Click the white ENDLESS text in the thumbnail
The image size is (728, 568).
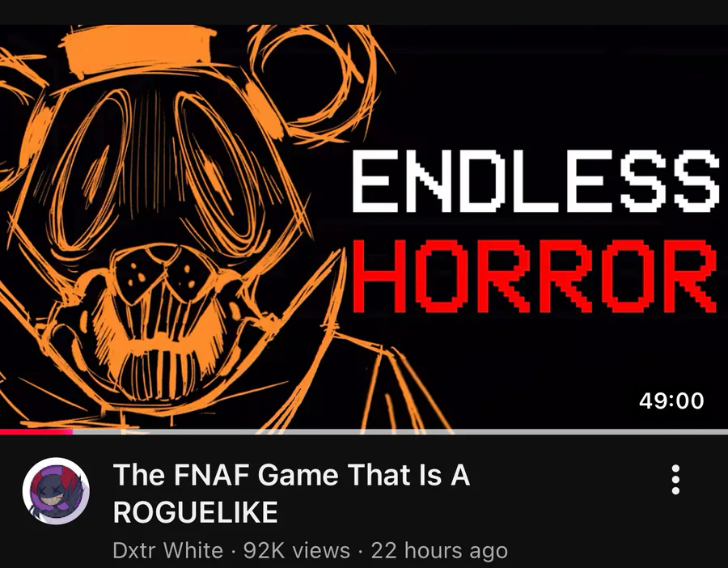535,181
